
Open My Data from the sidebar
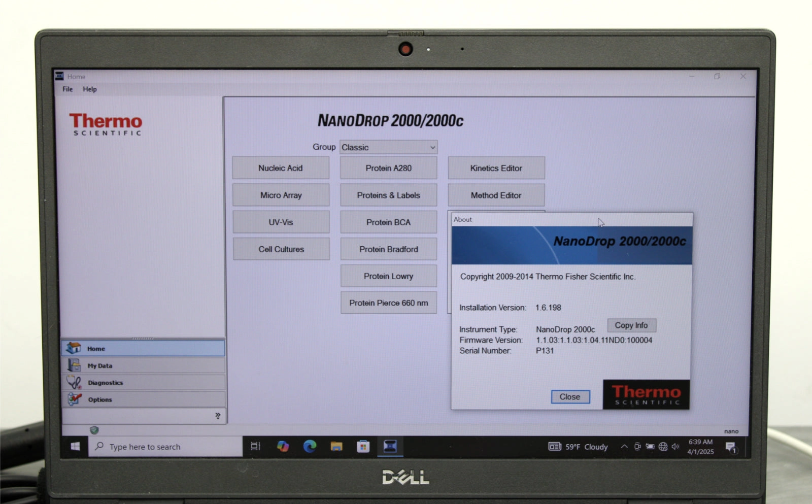pos(74,365)
